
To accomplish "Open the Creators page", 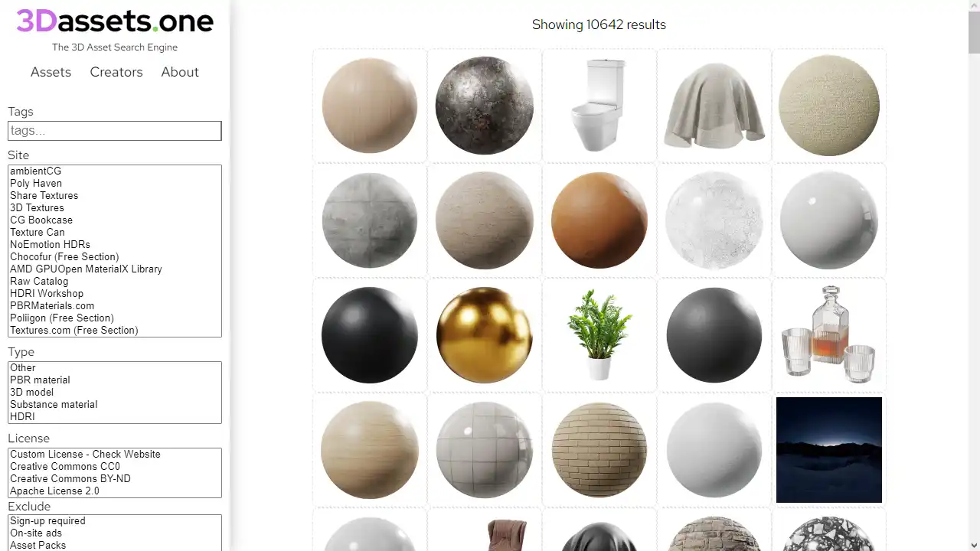I will [x=116, y=72].
